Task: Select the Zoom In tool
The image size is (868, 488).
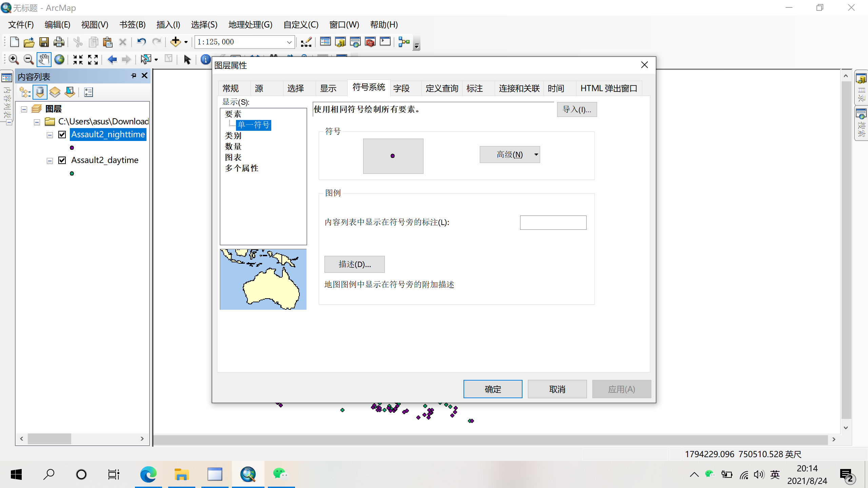Action: click(14, 60)
